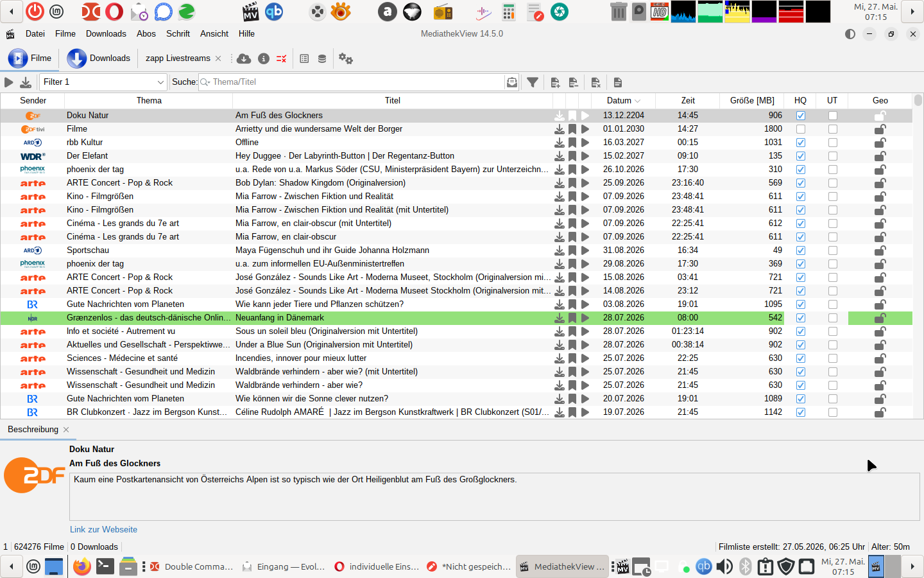Open Firefox from the bottom taskbar

point(82,566)
